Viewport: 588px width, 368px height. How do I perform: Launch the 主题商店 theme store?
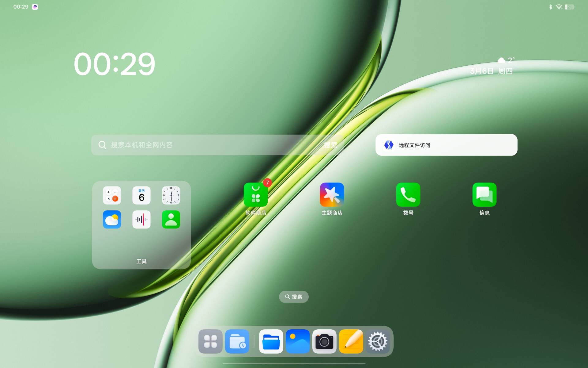[332, 195]
